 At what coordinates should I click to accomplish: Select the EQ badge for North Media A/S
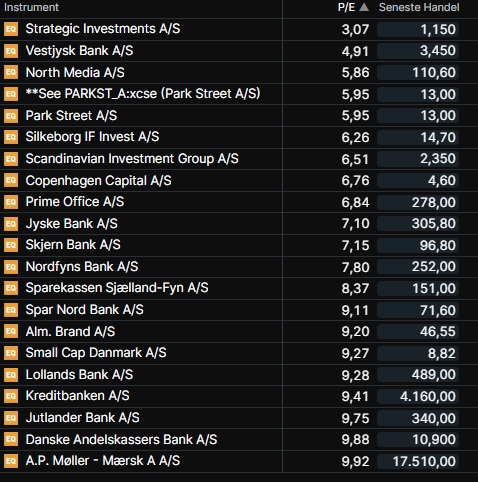point(11,72)
